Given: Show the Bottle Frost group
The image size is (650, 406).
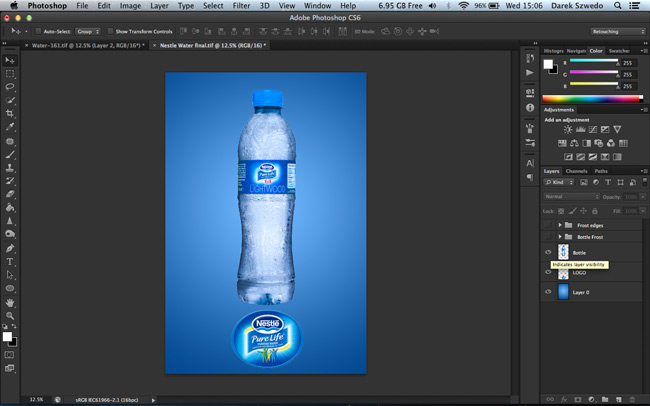Looking at the screenshot, I should point(548,236).
